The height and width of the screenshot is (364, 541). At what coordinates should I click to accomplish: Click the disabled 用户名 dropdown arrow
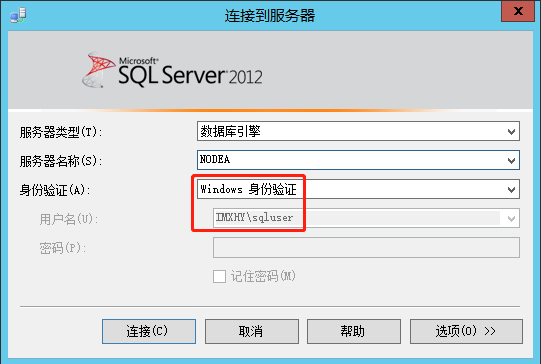[x=511, y=218]
